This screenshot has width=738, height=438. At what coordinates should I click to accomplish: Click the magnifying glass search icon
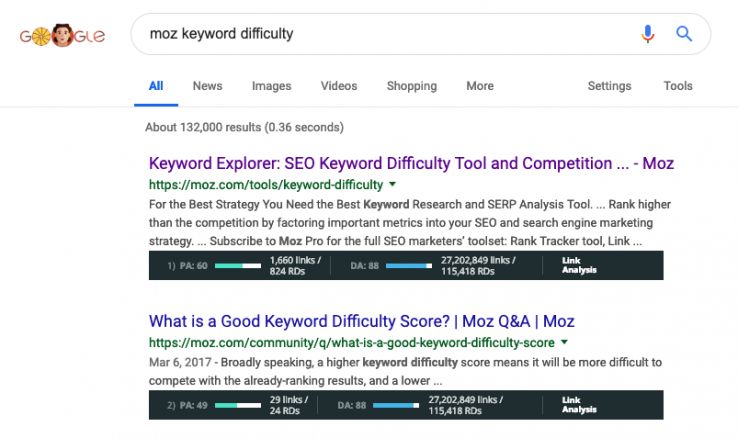pos(684,34)
